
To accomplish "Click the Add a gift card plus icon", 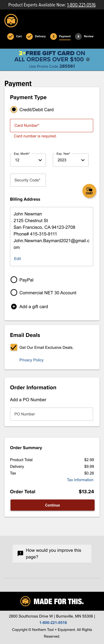I will tap(14, 307).
